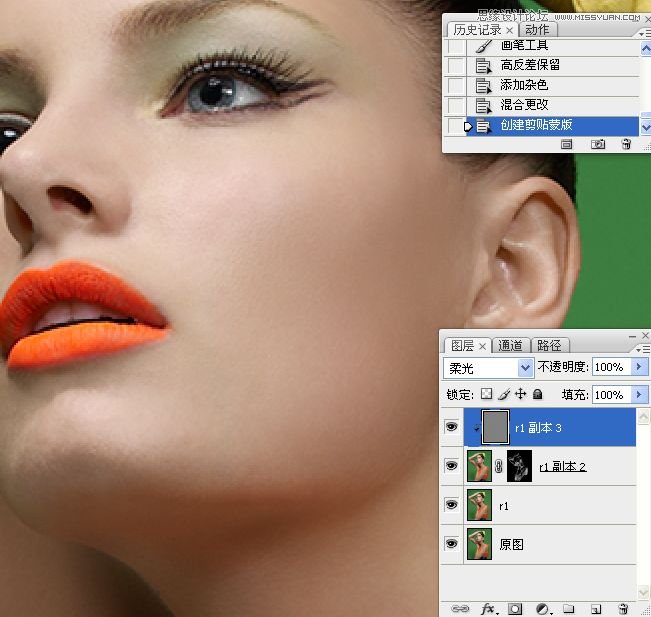Delete current history state with trash icon
Screen dimensions: 651x617
pos(626,144)
